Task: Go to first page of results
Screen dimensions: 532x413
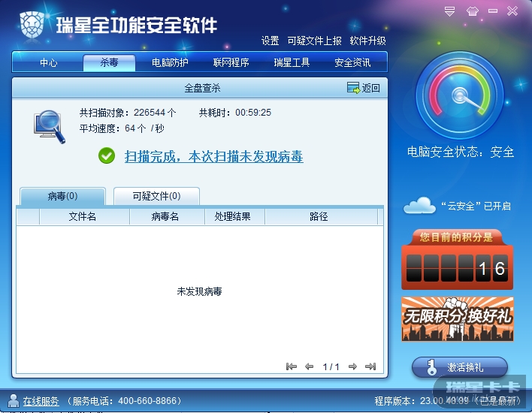Action: click(291, 366)
